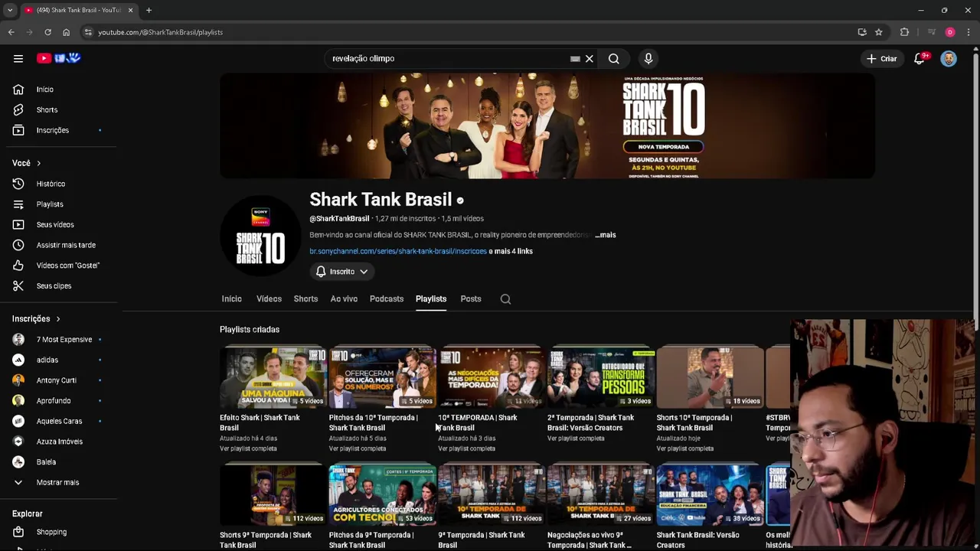The image size is (980, 551).
Task: View full playlist under Pitches 10ª Temporada
Action: click(358, 448)
